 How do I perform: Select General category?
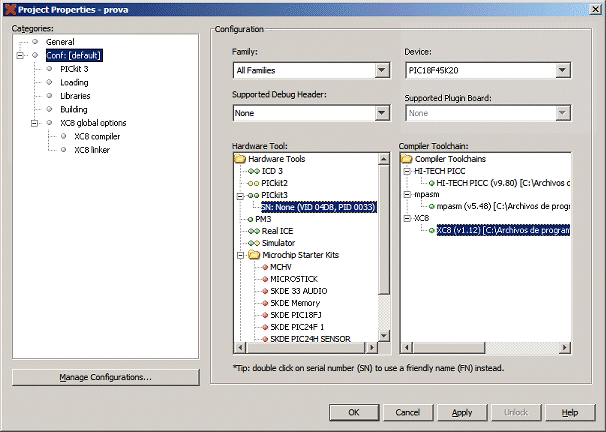[60, 42]
